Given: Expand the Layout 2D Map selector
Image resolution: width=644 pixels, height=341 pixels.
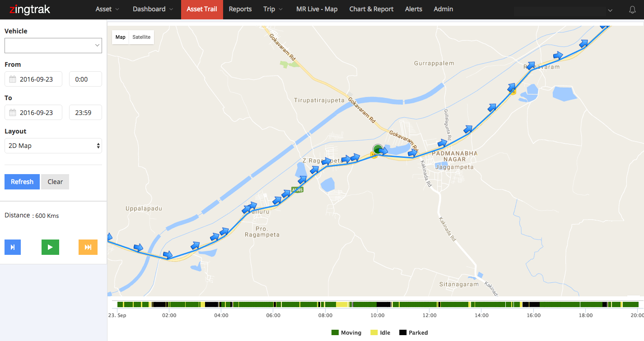Looking at the screenshot, I should [53, 146].
